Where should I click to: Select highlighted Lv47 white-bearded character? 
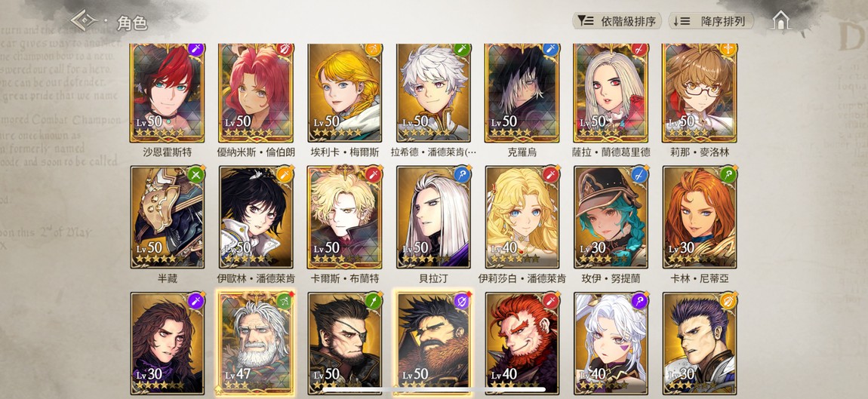point(256,343)
